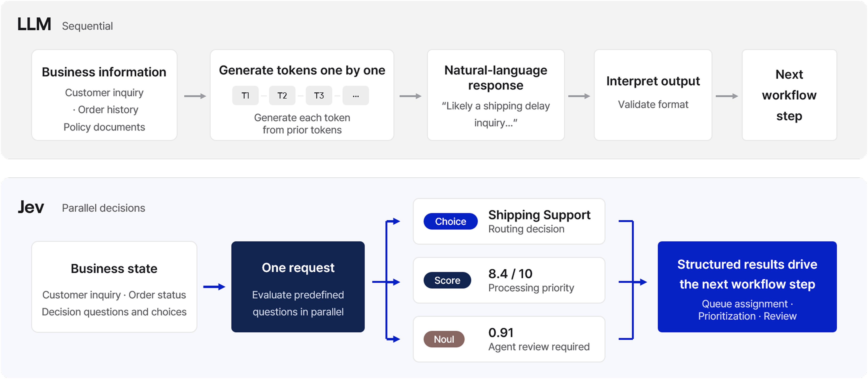Click the "Next workflow step" card text
Viewport: 868px width, 379px height.
click(789, 95)
